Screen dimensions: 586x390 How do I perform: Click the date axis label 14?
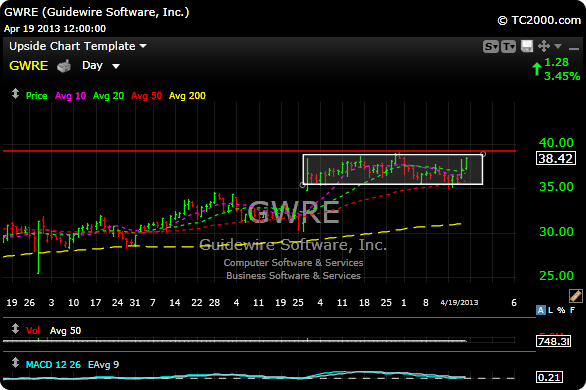tap(175, 303)
